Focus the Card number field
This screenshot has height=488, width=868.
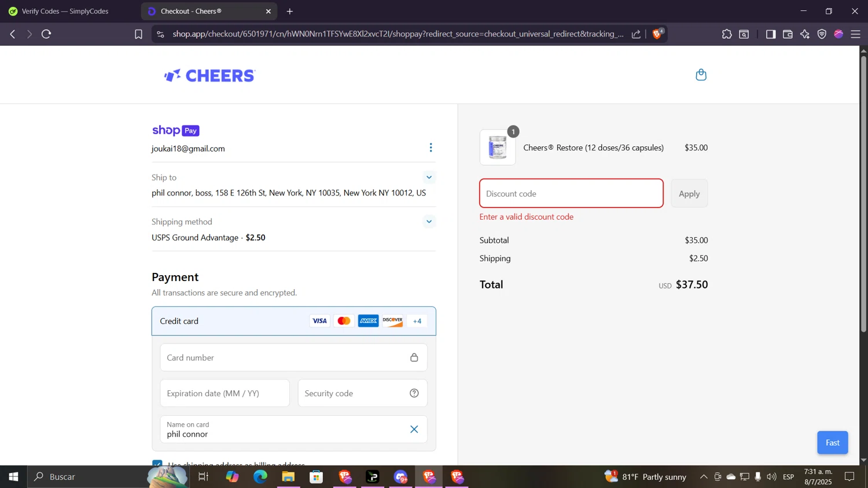pos(294,357)
